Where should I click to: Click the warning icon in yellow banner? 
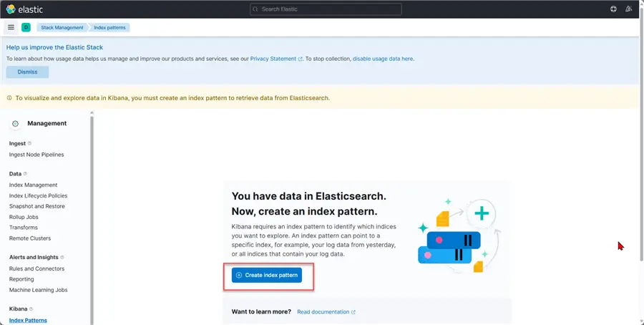click(9, 98)
